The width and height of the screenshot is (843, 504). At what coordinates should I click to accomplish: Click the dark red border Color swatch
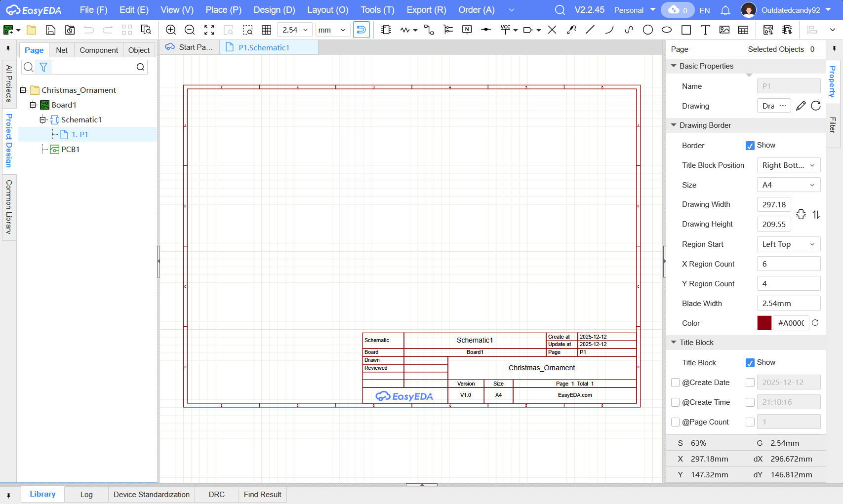click(764, 323)
